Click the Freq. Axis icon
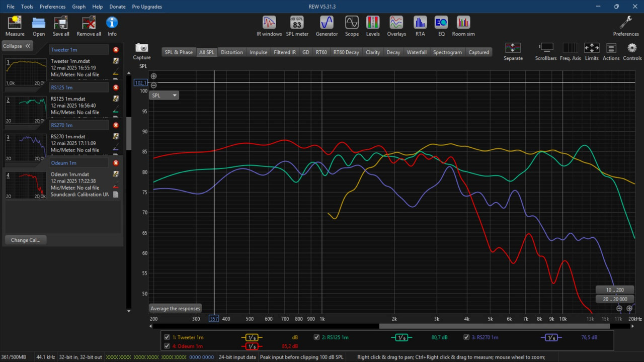 [x=570, y=48]
